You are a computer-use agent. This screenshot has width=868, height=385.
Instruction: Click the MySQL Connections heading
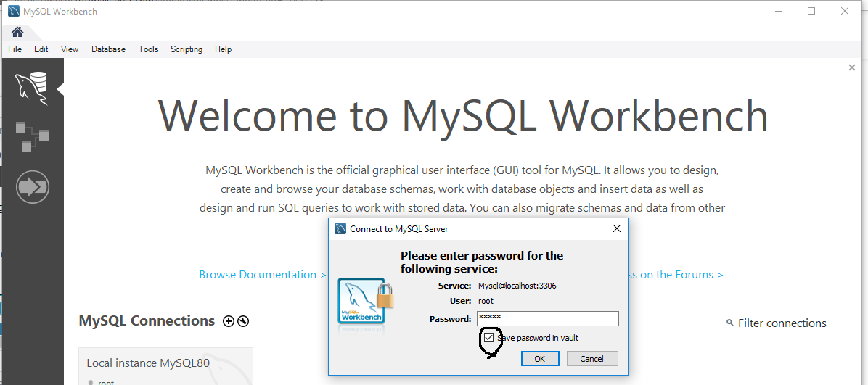[147, 320]
